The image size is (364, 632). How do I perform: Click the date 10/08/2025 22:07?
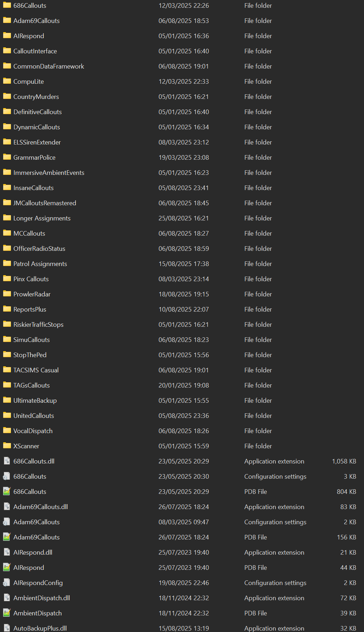click(184, 309)
